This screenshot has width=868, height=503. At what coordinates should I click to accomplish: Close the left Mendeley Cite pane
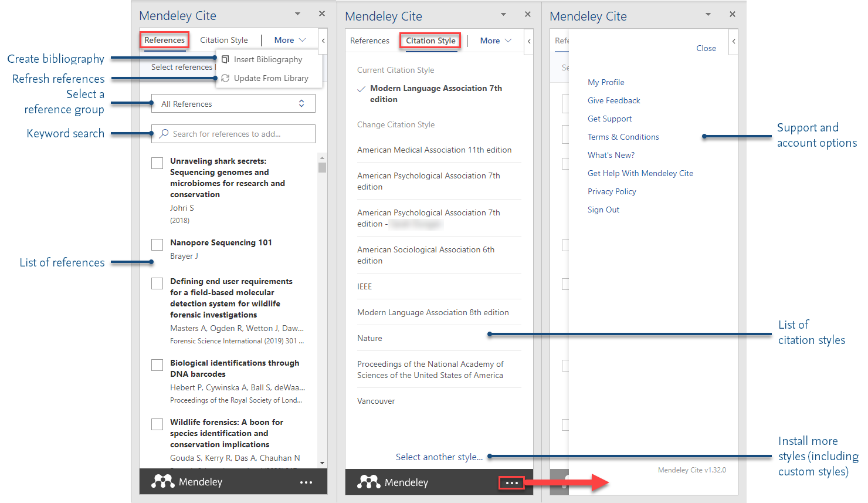[x=322, y=13]
